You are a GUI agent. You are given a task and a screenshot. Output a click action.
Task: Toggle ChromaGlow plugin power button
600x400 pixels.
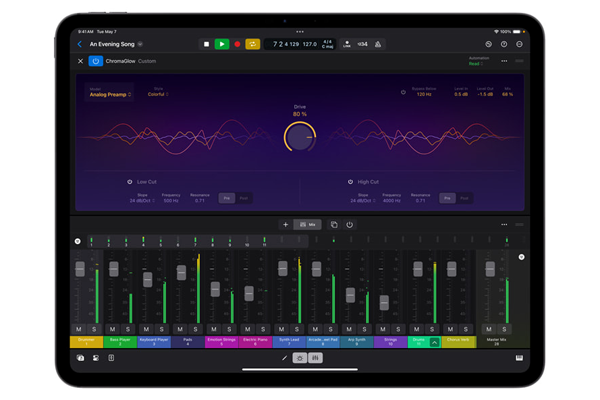[x=96, y=61]
